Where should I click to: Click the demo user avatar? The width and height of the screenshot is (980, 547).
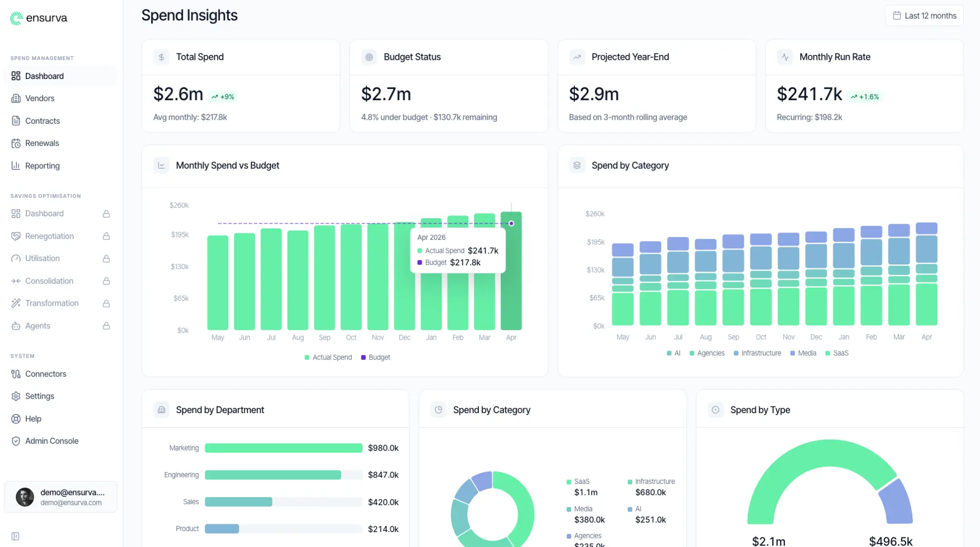pos(24,497)
